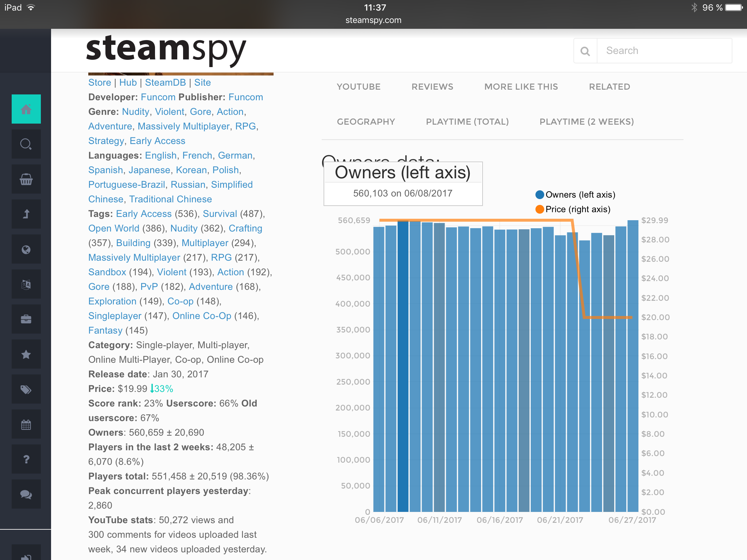Select the upward arrow icon in sidebar
This screenshot has height=560, width=747.
point(26,214)
